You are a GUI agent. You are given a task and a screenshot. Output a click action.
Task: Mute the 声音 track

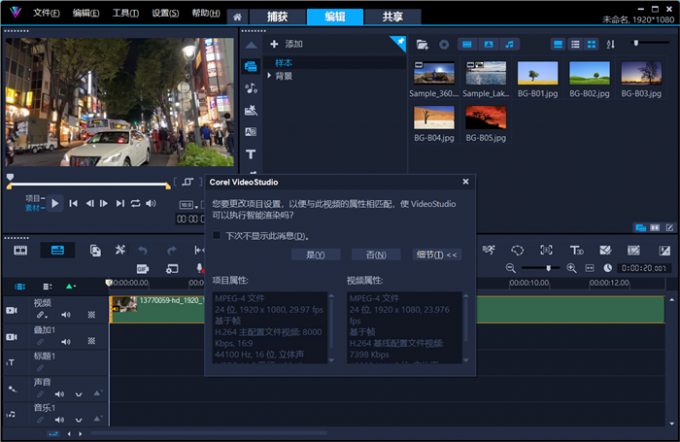pyautogui.click(x=59, y=394)
